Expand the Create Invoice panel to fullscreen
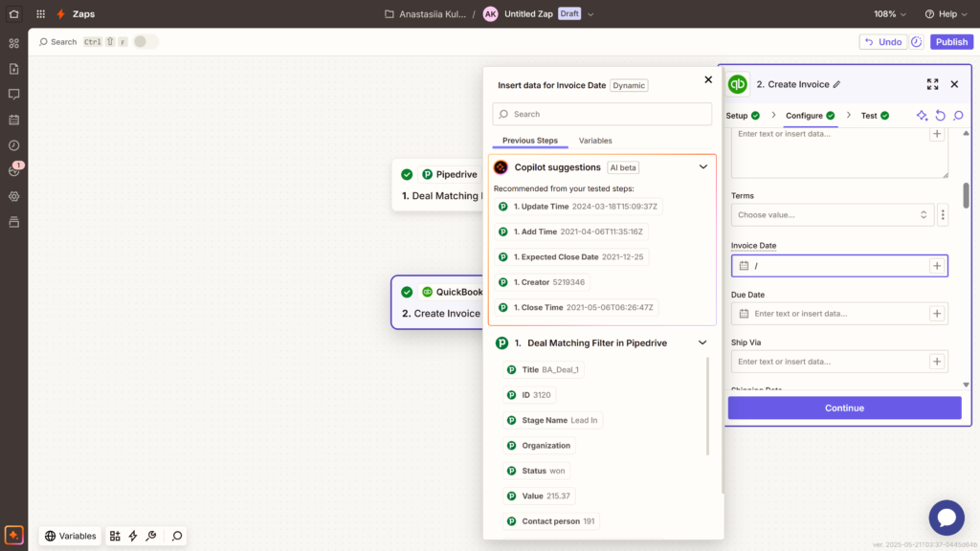980x551 pixels. pyautogui.click(x=932, y=84)
